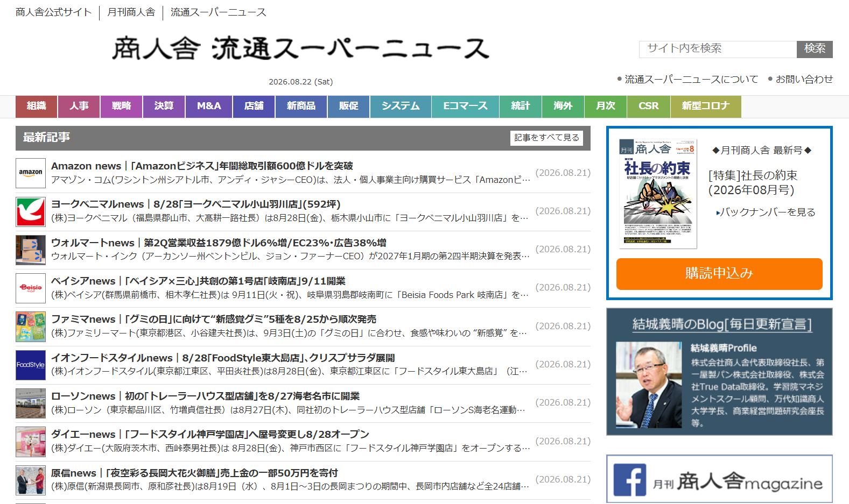Focus the サイト内を検索 search field
The image size is (849, 504).
(x=718, y=49)
